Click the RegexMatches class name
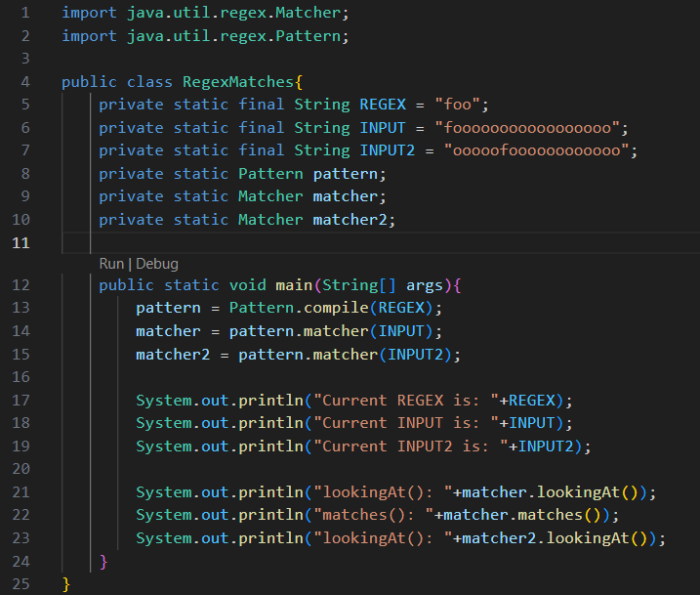The image size is (700, 595). [238, 82]
